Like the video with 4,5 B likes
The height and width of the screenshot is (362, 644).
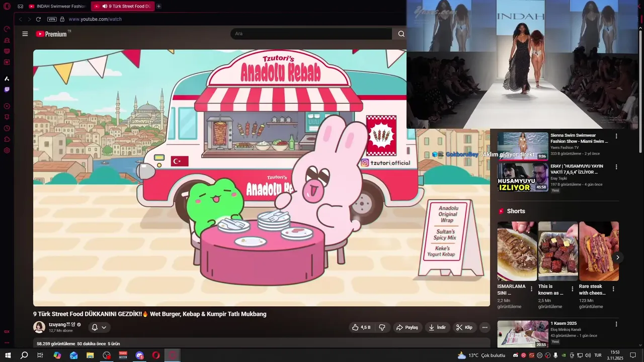pos(361,327)
